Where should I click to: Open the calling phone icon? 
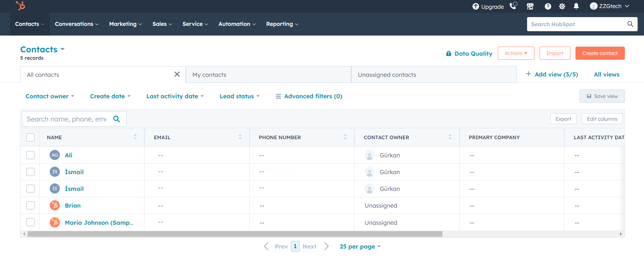[513, 6]
